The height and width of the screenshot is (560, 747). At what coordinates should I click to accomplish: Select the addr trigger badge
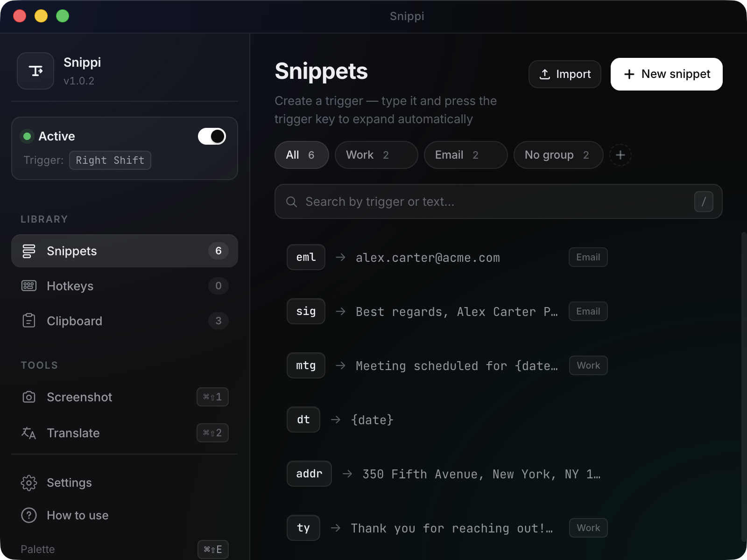tap(309, 474)
